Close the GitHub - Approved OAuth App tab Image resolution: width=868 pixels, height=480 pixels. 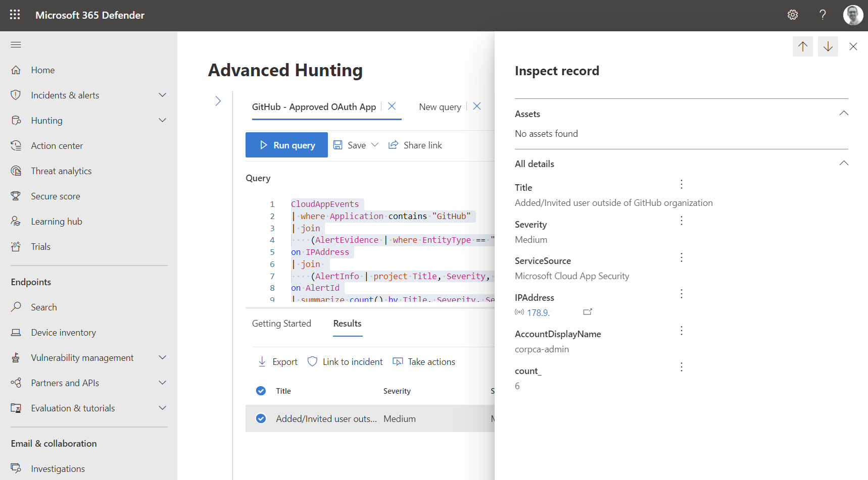point(392,106)
